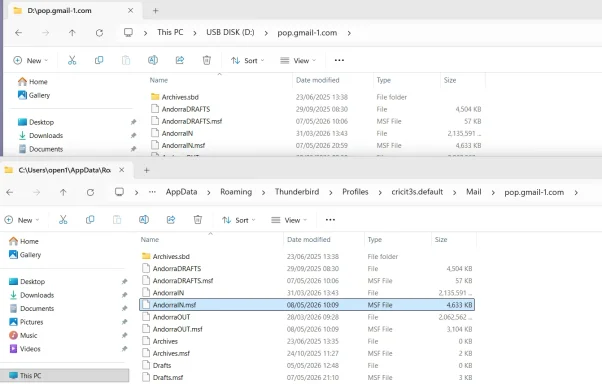Sort by Date modified column in lower window

pyautogui.click(x=309, y=240)
